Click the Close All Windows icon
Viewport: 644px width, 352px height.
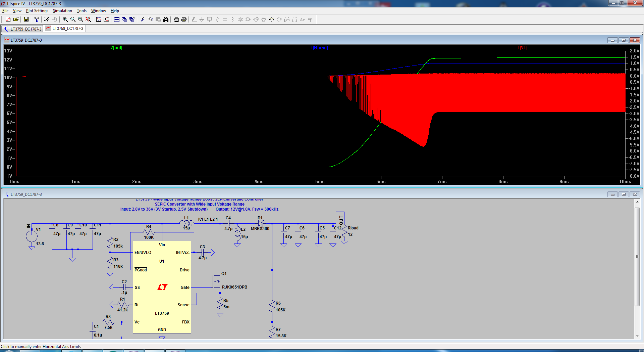point(132,19)
